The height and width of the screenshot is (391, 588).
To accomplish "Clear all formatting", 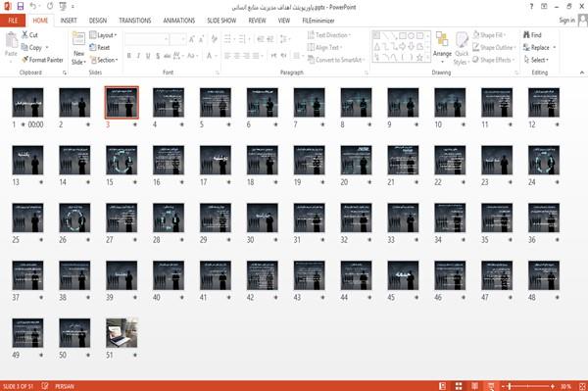I will [x=214, y=38].
